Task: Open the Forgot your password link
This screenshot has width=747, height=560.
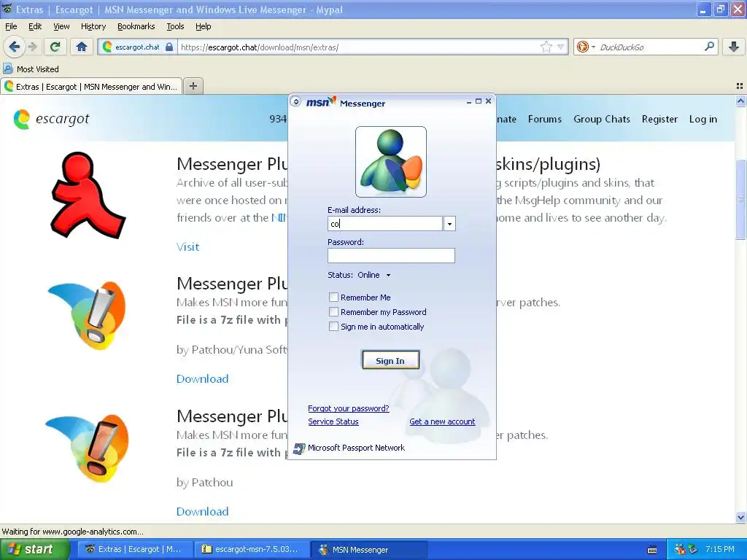Action: [x=348, y=408]
